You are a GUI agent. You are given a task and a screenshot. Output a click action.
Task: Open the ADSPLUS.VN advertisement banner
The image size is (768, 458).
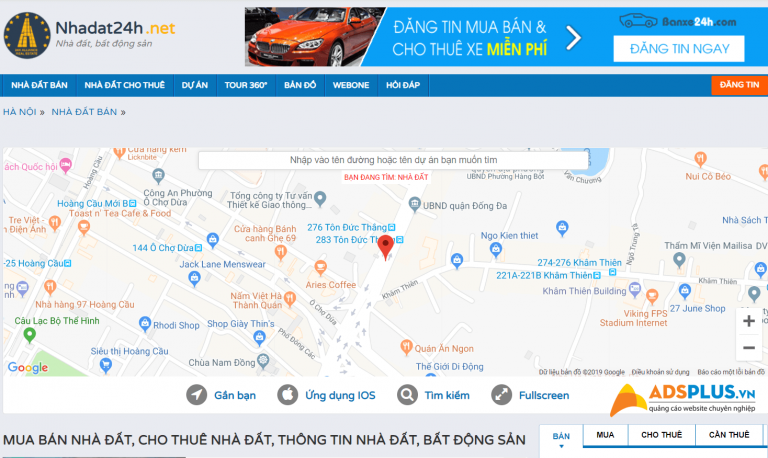[683, 399]
